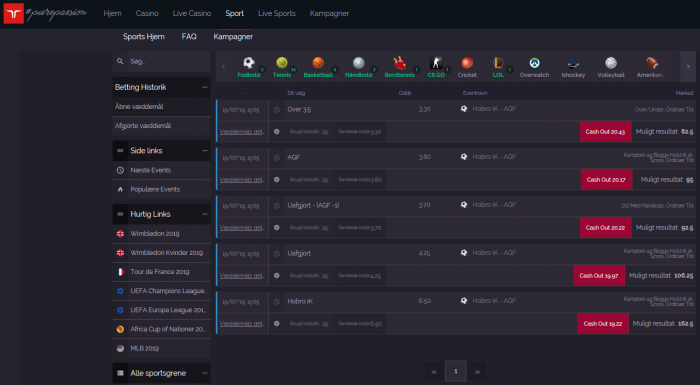This screenshot has height=385, width=700.
Task: Open the Kampagner sub-tab under Sport
Action: click(233, 37)
